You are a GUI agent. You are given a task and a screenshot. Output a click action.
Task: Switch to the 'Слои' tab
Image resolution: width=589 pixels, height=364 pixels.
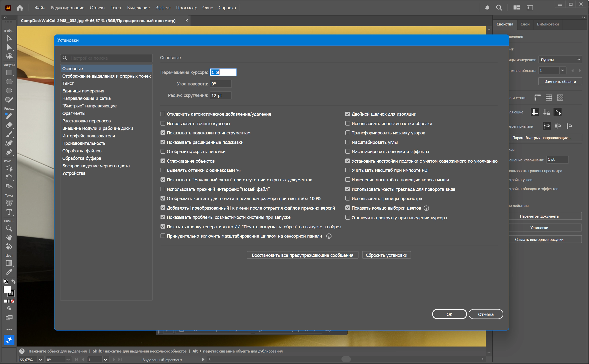[525, 24]
